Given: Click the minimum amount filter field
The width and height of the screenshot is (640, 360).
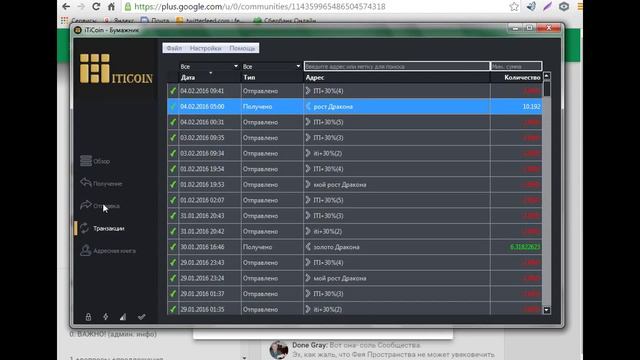Looking at the screenshot, I should click(x=516, y=66).
